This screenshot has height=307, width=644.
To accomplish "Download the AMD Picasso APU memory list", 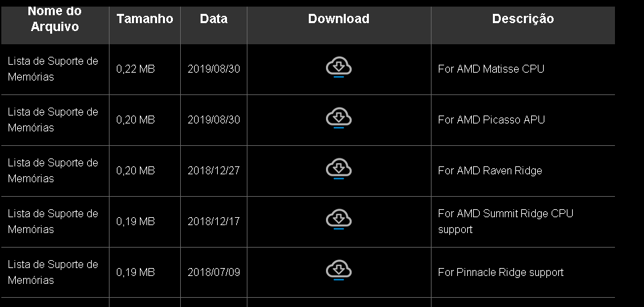I will [338, 118].
